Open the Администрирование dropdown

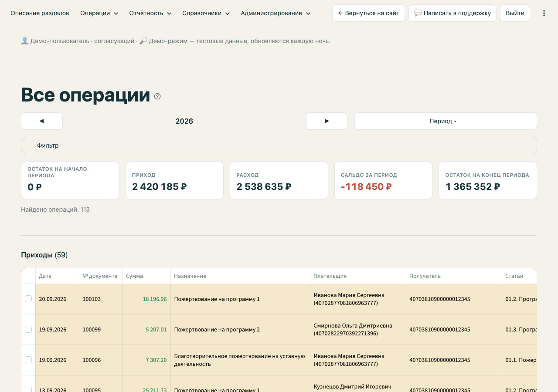tap(276, 13)
